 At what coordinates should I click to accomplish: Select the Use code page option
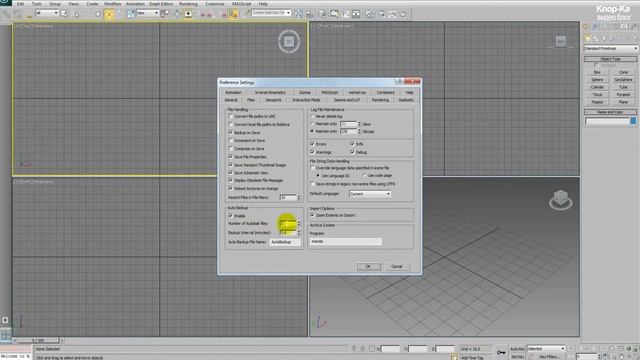(364, 176)
